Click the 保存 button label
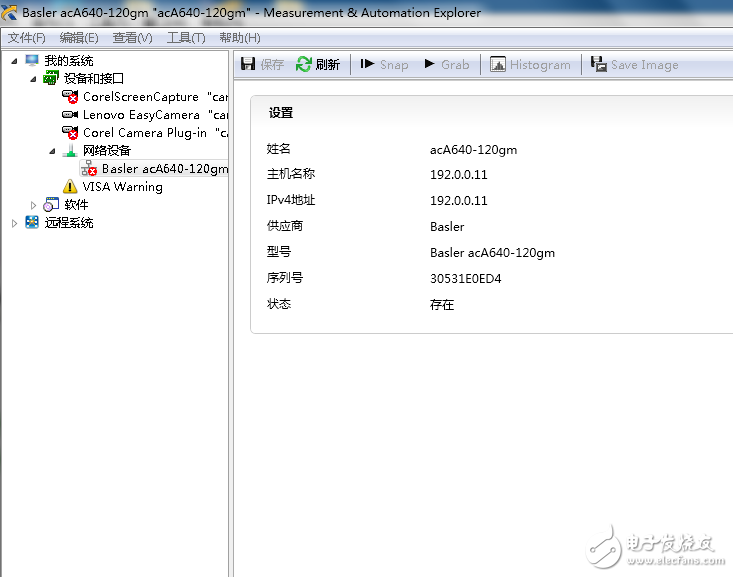The width and height of the screenshot is (733, 577). pos(272,65)
